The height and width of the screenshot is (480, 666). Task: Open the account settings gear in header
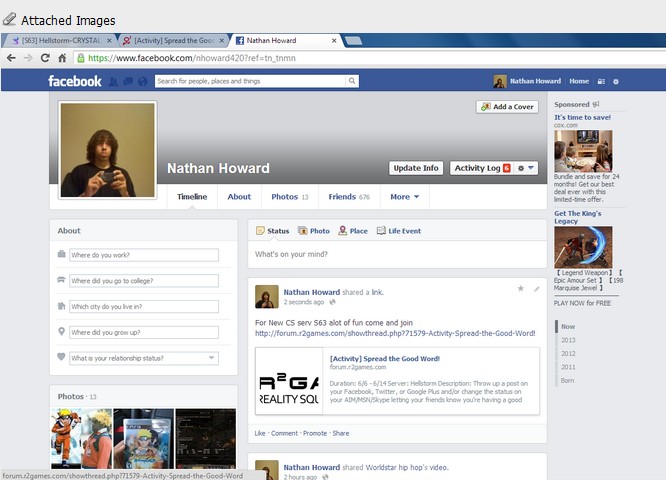(616, 81)
